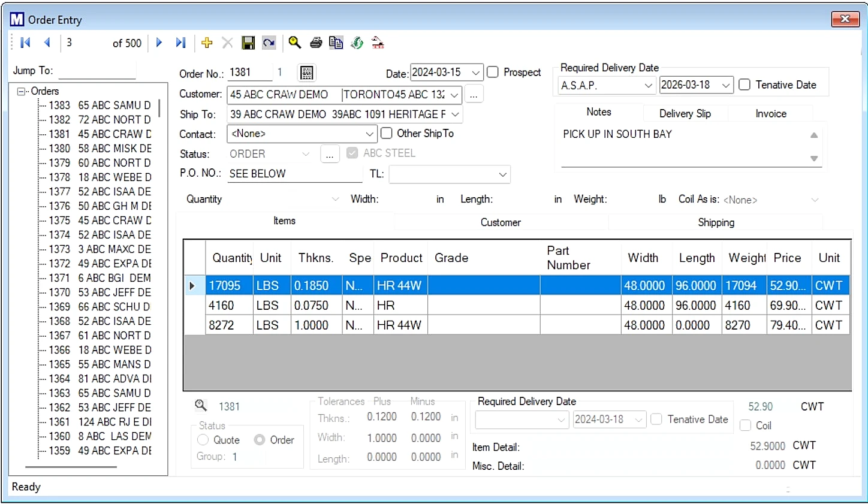Expand the TL dropdown list

coord(502,174)
